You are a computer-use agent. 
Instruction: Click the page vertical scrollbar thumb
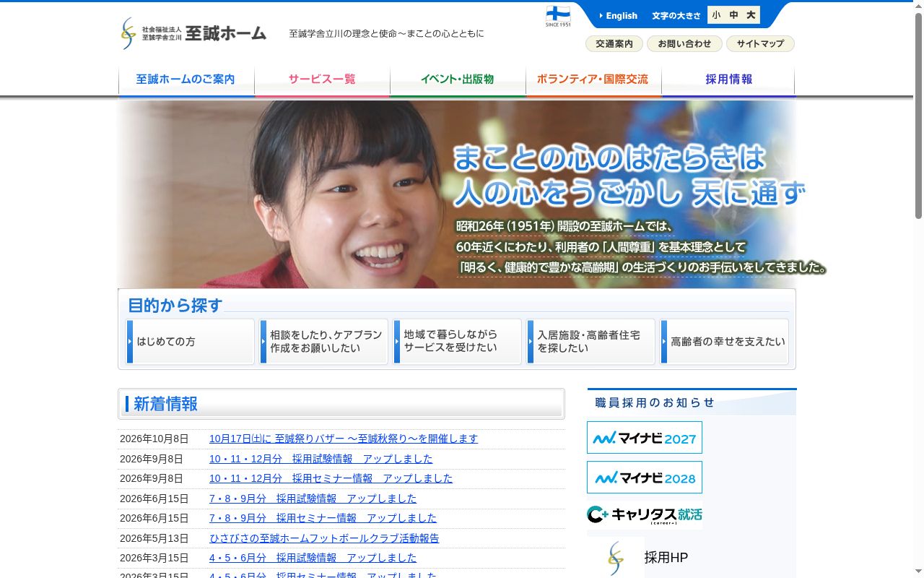coord(918,116)
